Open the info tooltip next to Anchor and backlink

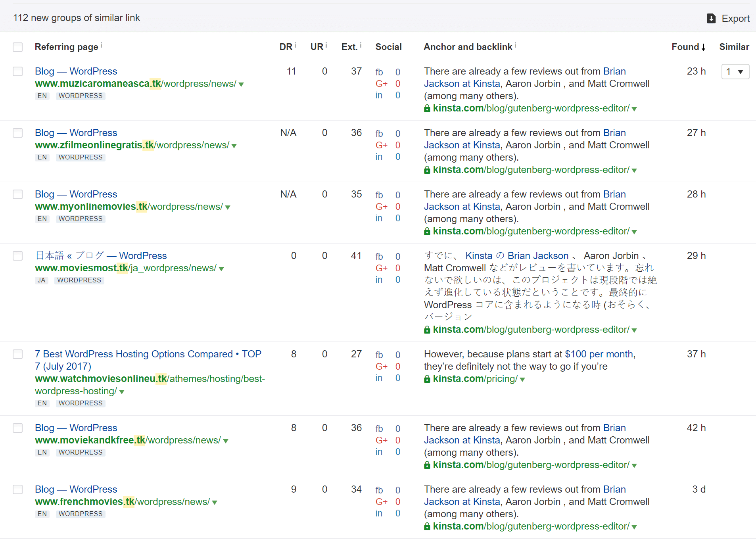(x=515, y=44)
